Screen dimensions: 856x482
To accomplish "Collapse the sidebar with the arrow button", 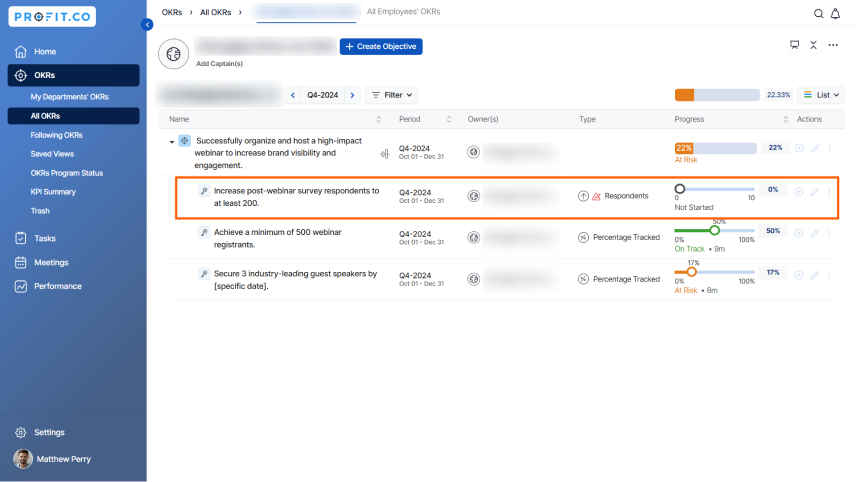I will click(x=147, y=25).
